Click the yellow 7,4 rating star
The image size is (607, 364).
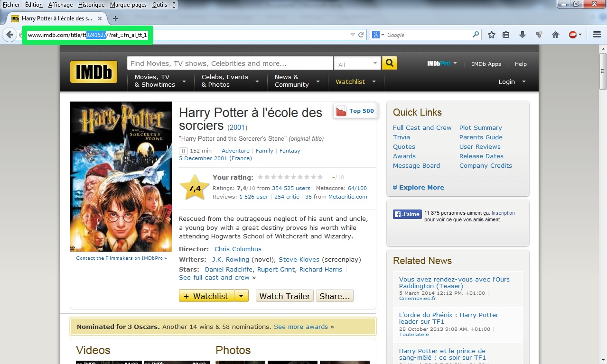pyautogui.click(x=195, y=187)
